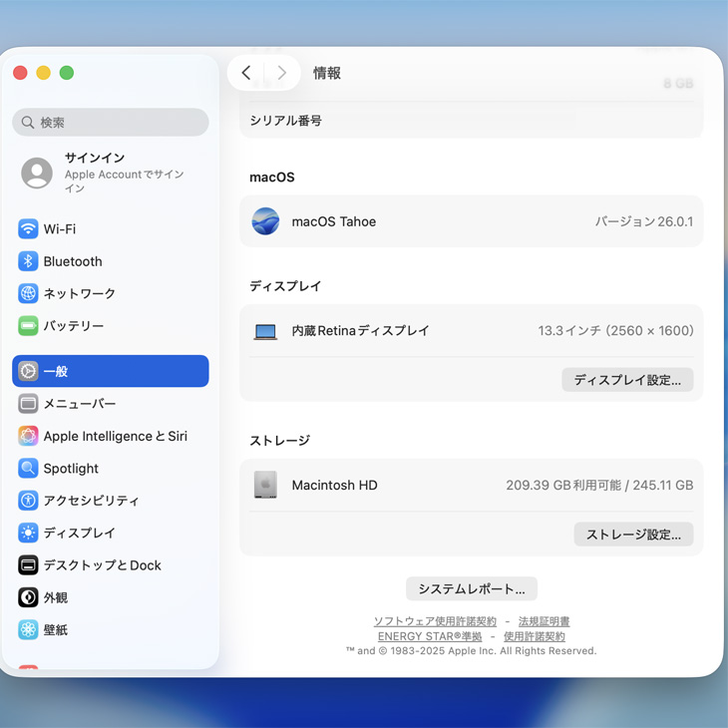The image size is (728, 728).
Task: Open the 外観 appearance icon
Action: click(x=28, y=597)
